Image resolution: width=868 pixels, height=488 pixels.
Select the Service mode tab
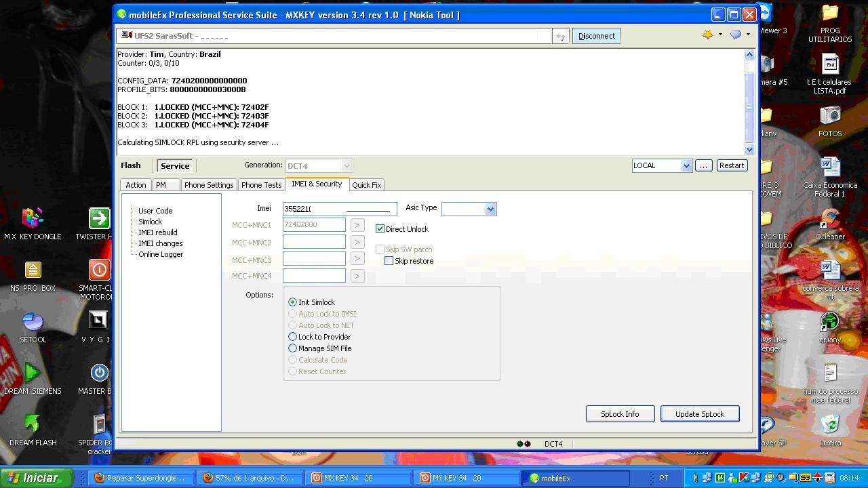point(175,166)
